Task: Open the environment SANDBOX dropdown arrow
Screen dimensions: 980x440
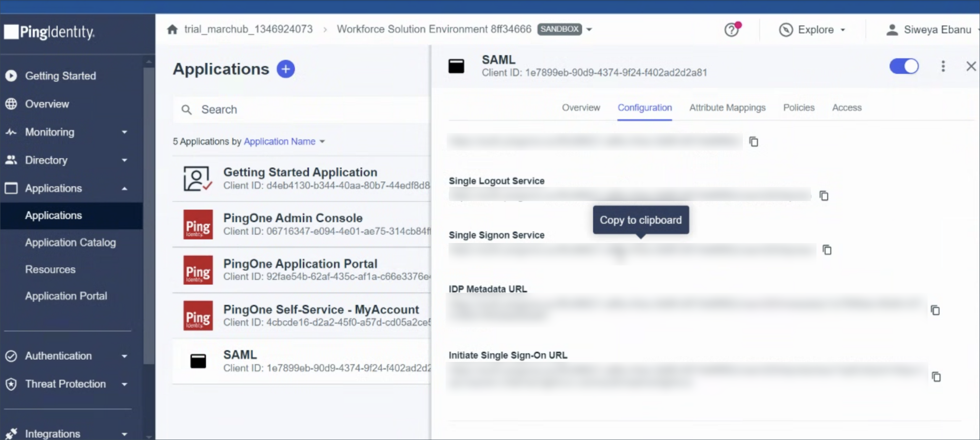Action: (589, 29)
